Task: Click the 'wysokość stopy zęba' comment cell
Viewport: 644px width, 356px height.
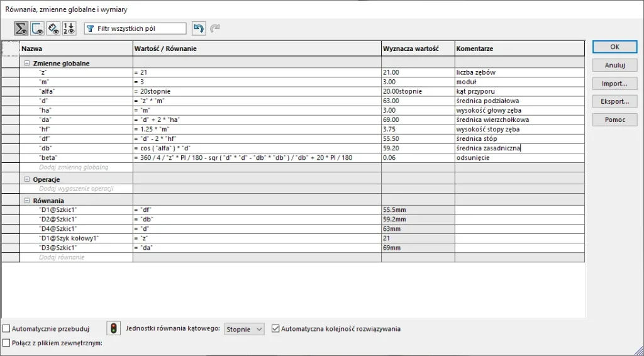Action: click(x=519, y=130)
